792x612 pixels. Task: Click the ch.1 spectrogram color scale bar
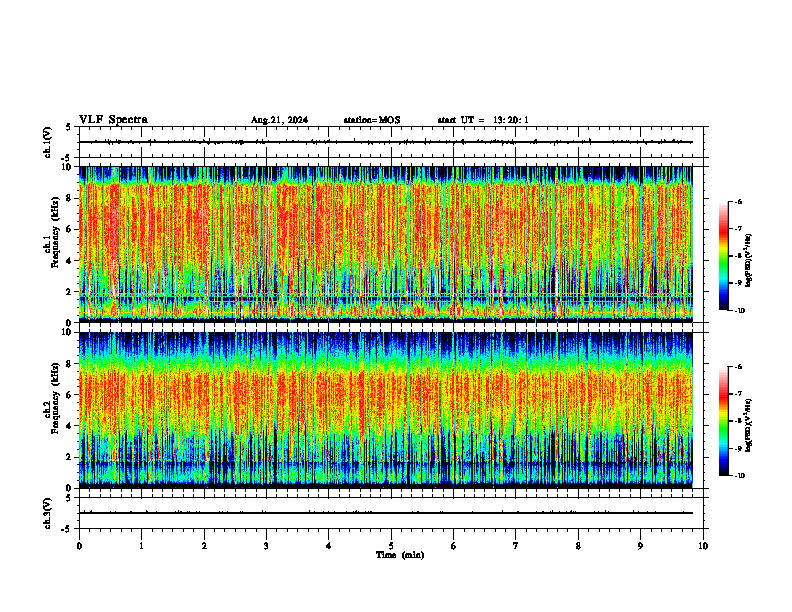(x=724, y=256)
